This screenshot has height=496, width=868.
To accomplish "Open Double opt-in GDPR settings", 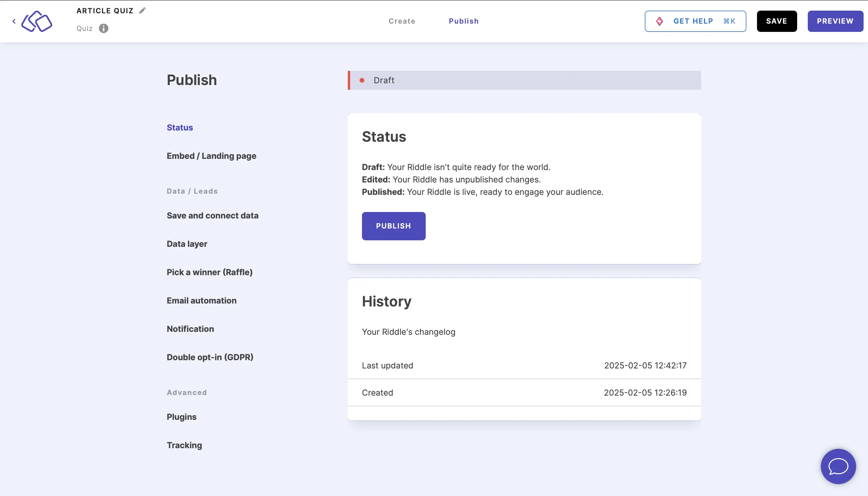I will [210, 357].
